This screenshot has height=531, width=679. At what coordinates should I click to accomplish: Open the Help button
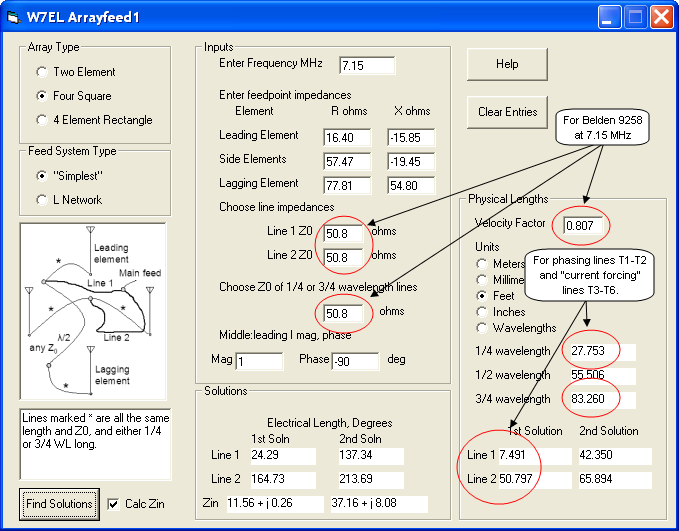[507, 64]
